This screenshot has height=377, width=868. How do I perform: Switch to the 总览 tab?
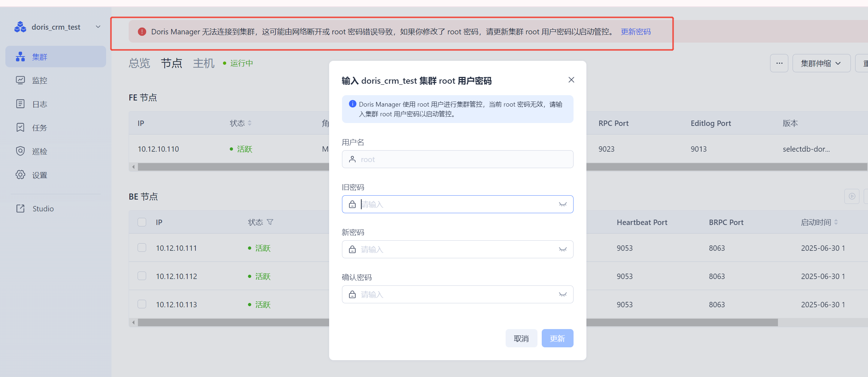(139, 63)
